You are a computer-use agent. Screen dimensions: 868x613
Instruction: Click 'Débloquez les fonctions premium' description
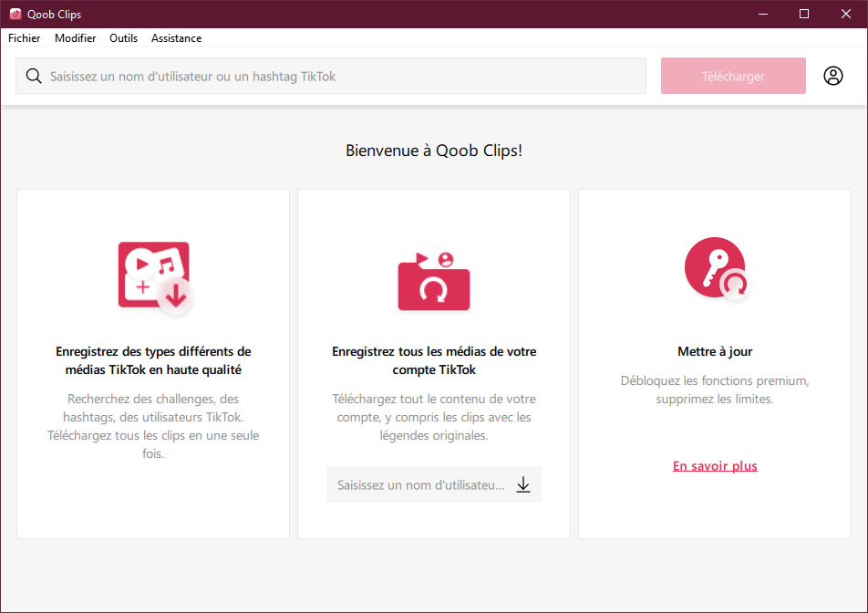pos(715,390)
